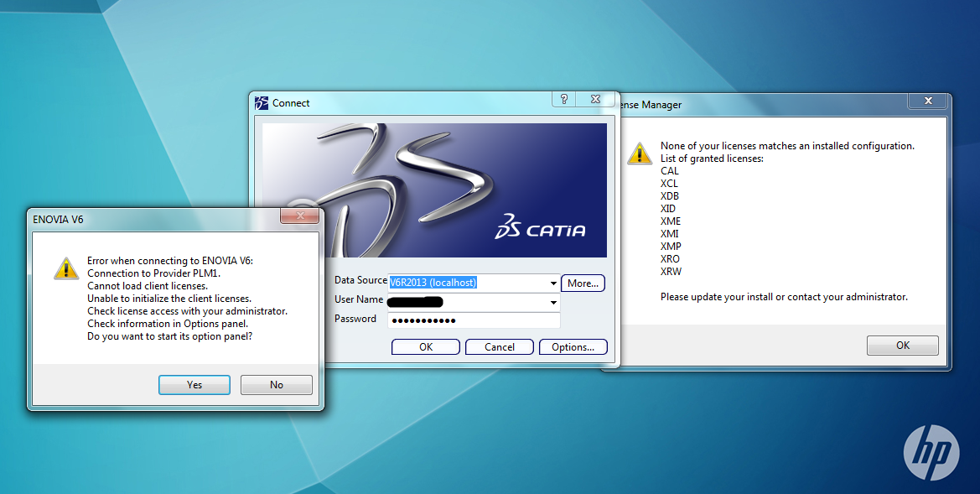Close the License Manager window
Viewport: 980px width, 494px height.
(x=928, y=100)
